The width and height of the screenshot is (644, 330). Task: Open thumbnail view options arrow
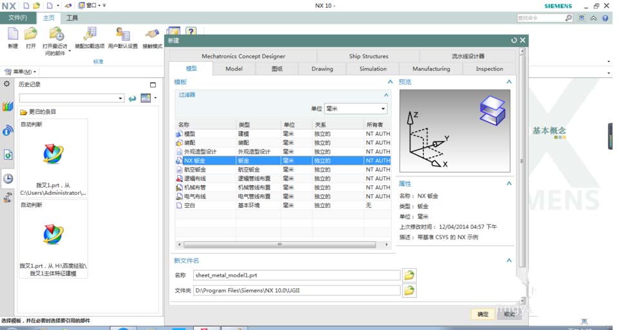point(155,98)
